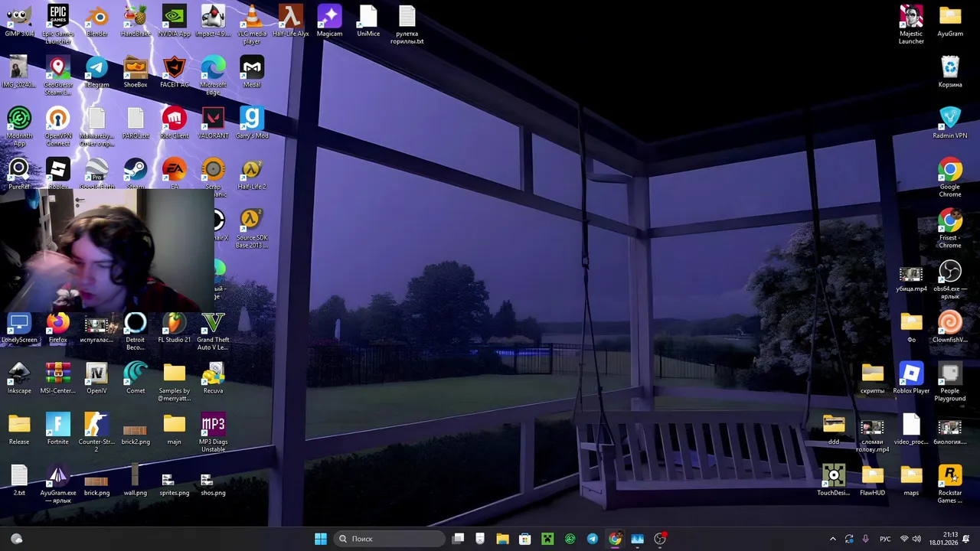980x551 pixels.
Task: Show hidden tray icons chevron
Action: [833, 539]
